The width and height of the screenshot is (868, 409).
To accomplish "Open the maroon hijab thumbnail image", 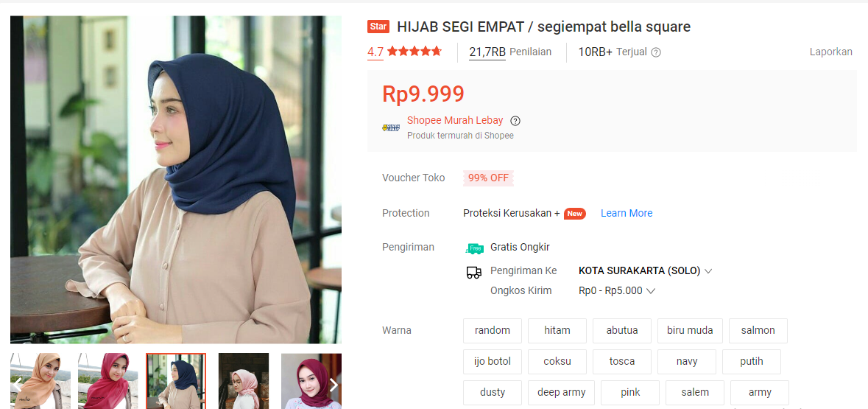I will (311, 381).
